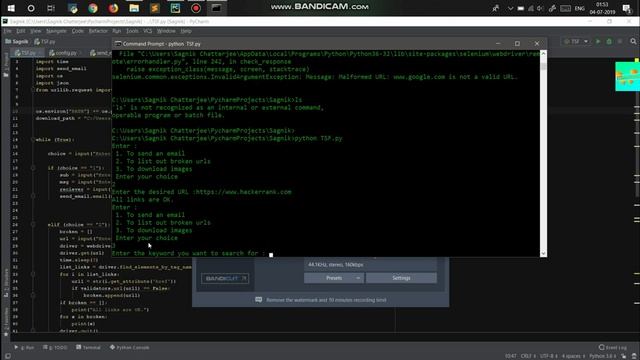640x360 pixels.
Task: Open Sublime Text from the taskbar
Action: pos(155,8)
